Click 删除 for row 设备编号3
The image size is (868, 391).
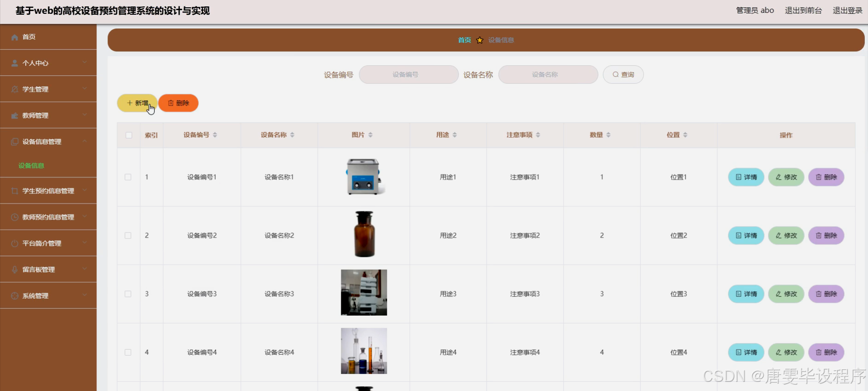click(826, 294)
